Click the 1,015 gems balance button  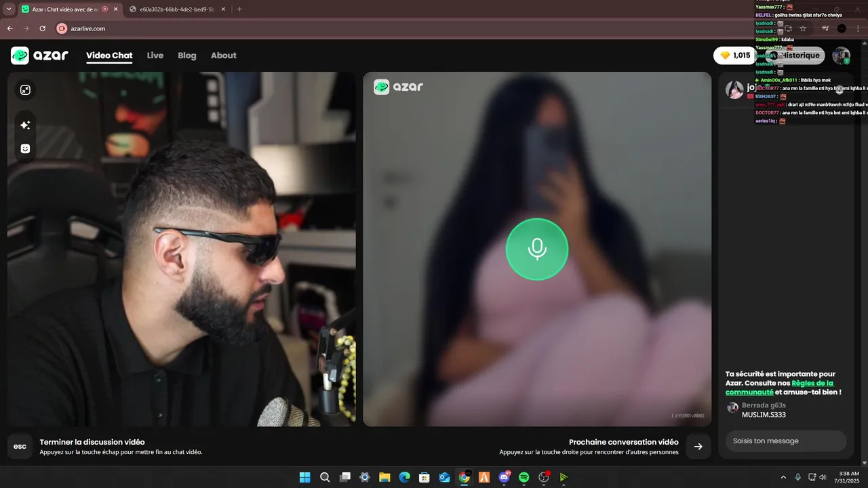coord(735,56)
